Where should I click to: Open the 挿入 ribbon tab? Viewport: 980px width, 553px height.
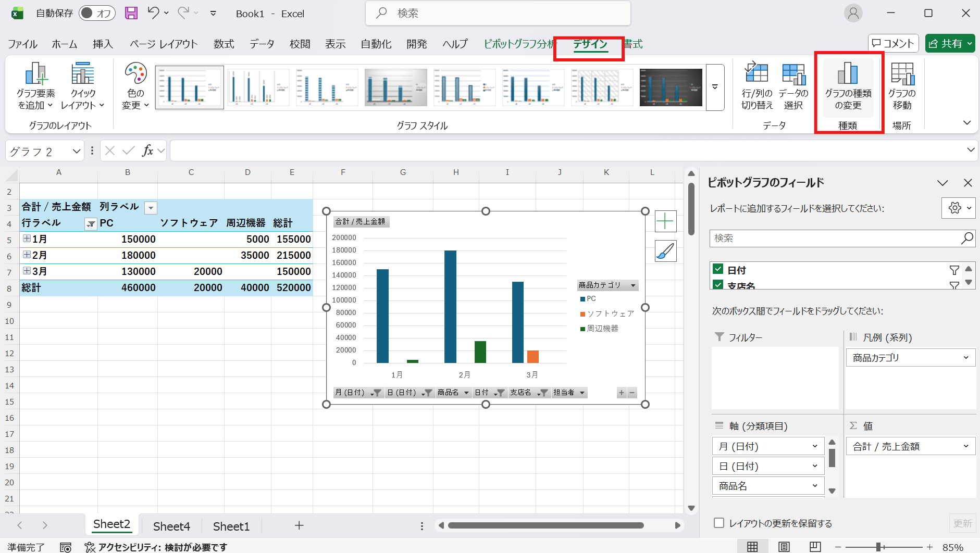[103, 44]
